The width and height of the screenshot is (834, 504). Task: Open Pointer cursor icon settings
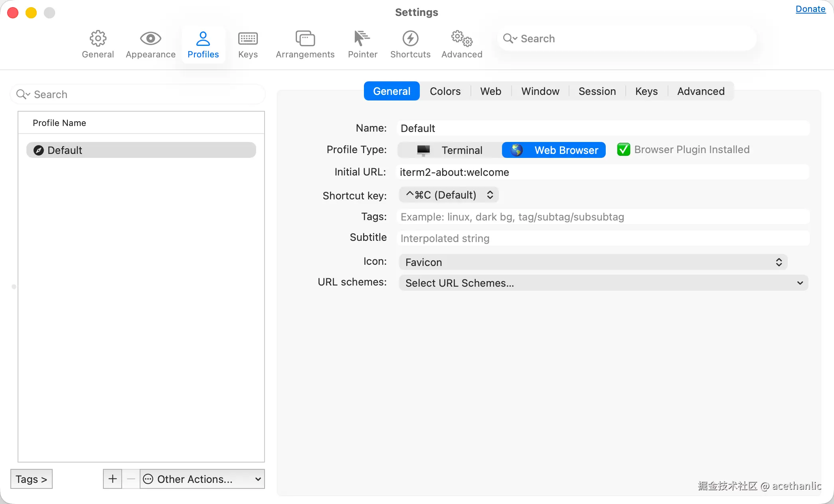[362, 39]
